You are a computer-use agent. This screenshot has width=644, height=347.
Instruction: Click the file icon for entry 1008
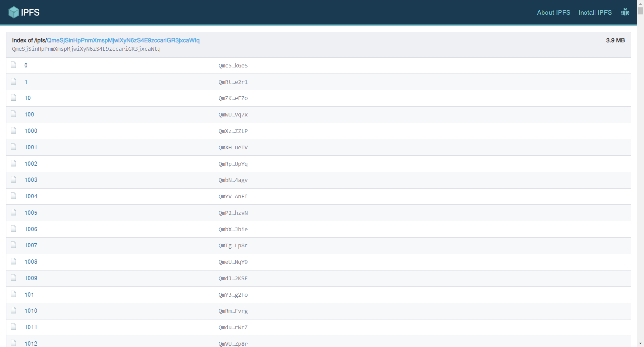(13, 261)
